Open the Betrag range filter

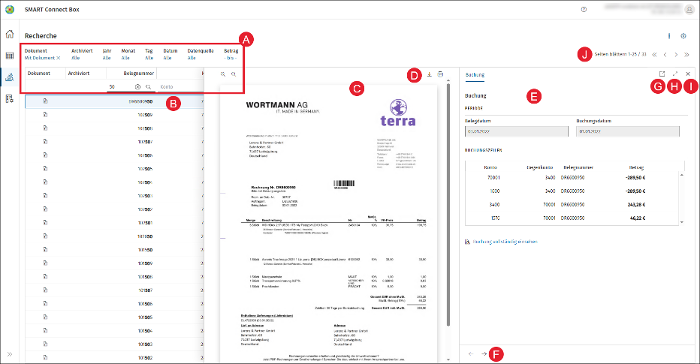(230, 58)
